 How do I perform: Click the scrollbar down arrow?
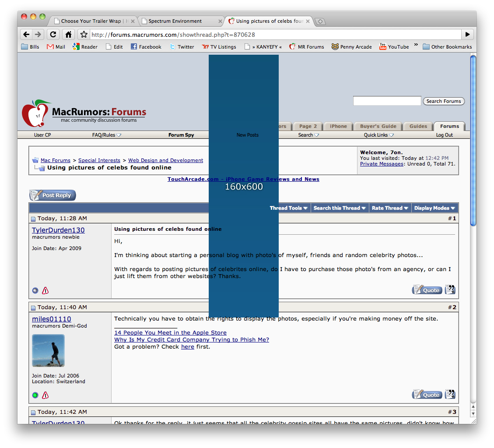(473, 414)
